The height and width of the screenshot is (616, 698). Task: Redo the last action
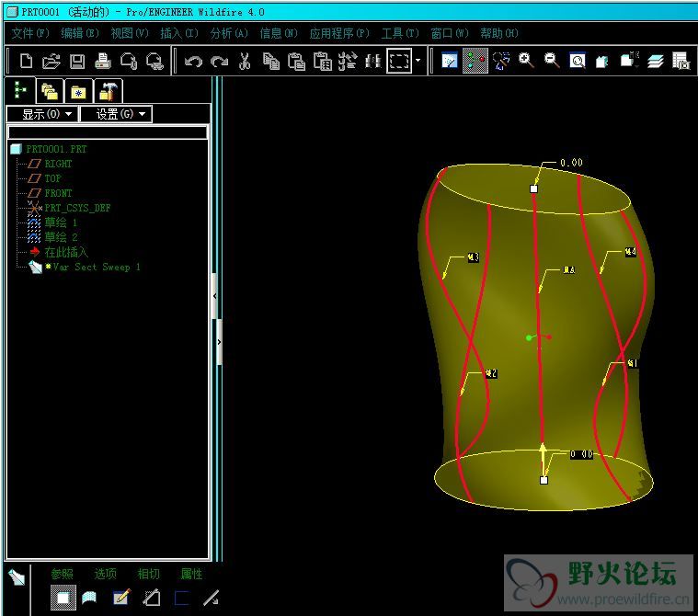(219, 61)
